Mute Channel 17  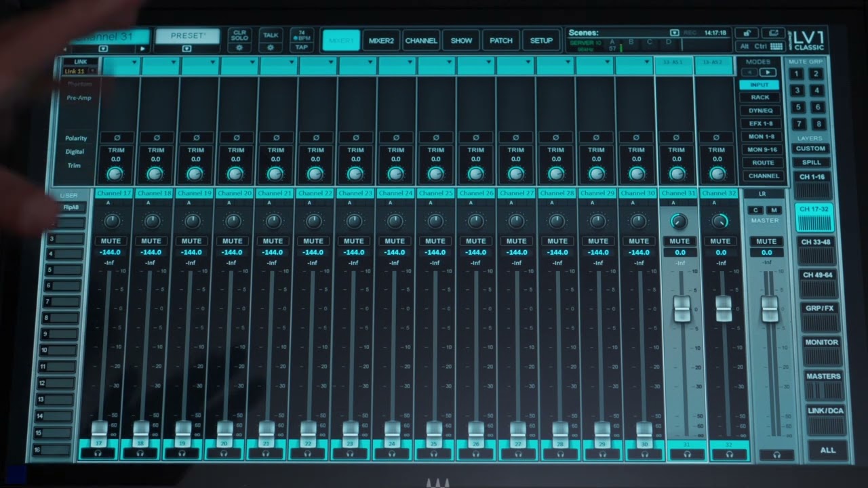111,241
